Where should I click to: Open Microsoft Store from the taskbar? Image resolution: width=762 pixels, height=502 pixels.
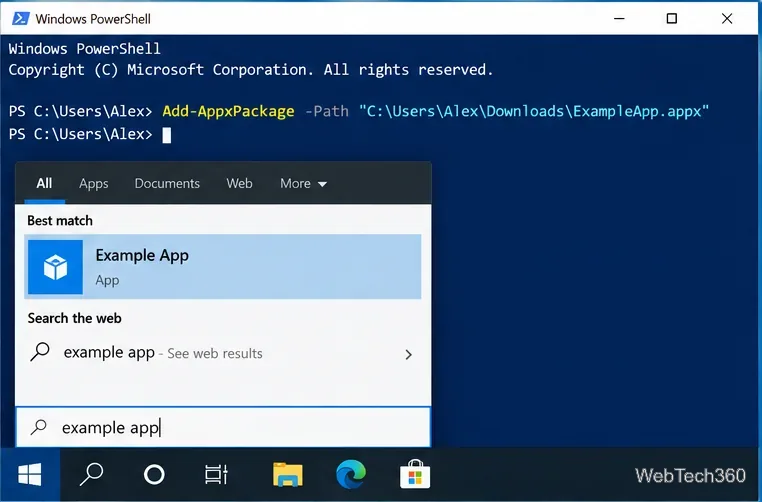point(415,474)
